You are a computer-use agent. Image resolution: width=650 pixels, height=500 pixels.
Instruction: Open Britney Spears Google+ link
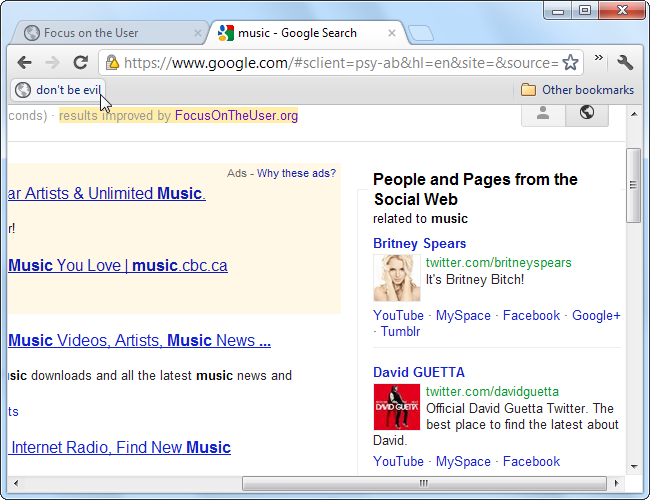point(596,316)
